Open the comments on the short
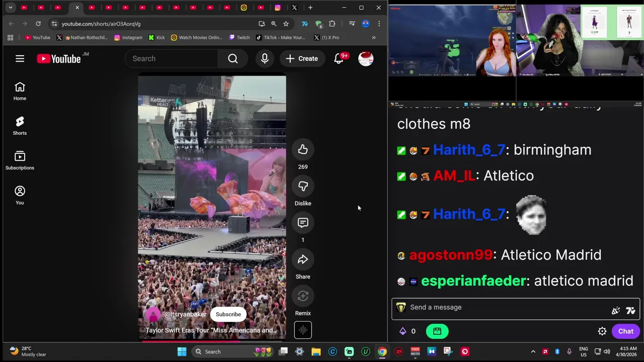This screenshot has width=644, height=362. [x=303, y=223]
